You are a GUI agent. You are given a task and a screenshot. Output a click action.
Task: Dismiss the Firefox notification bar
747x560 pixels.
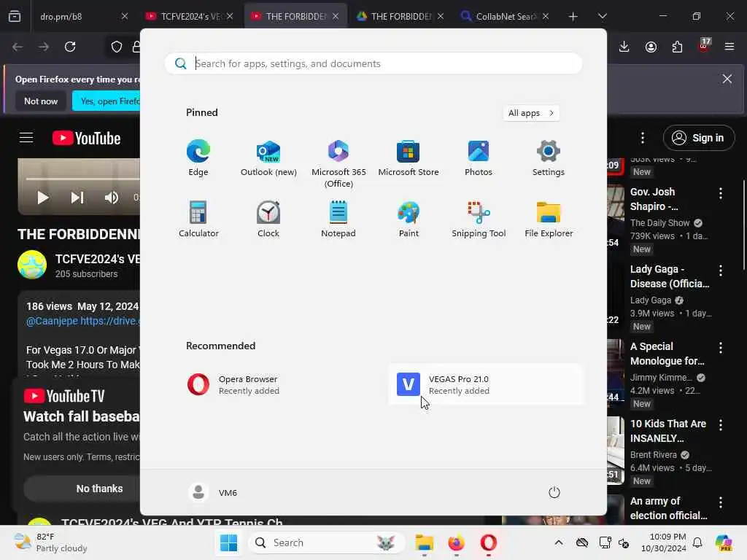tap(727, 79)
